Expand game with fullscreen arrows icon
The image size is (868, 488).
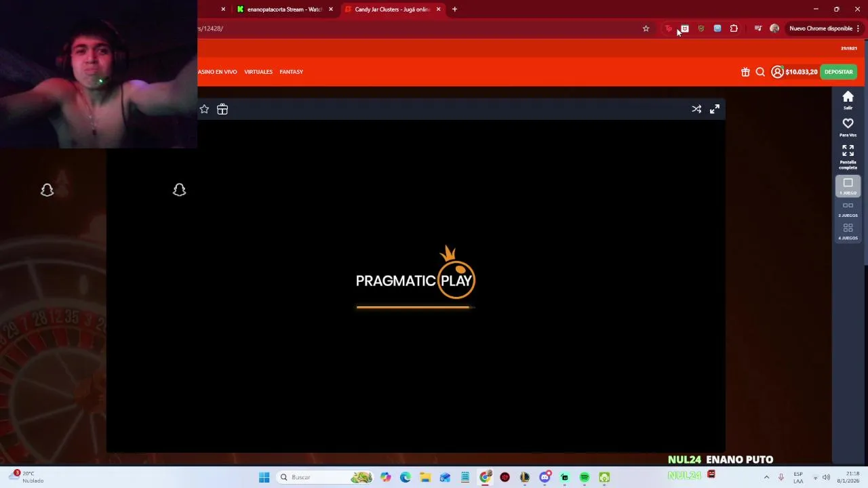[715, 109]
